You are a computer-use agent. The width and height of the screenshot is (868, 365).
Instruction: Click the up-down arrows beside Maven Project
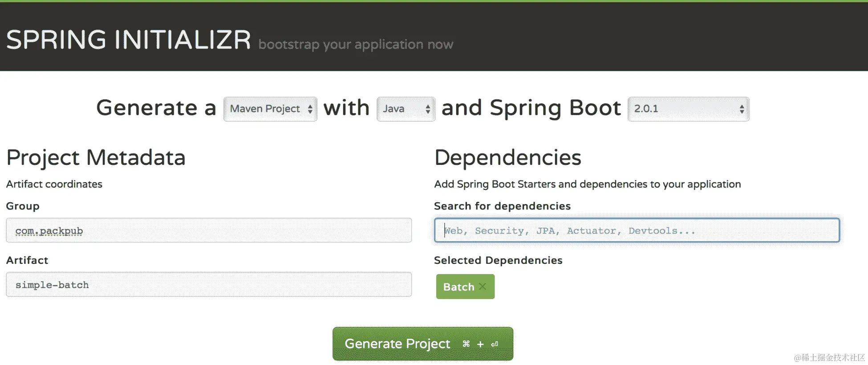point(310,109)
